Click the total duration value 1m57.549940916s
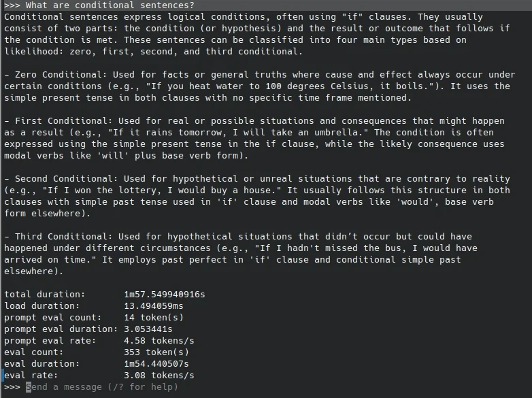532x398 pixels. coord(164,295)
